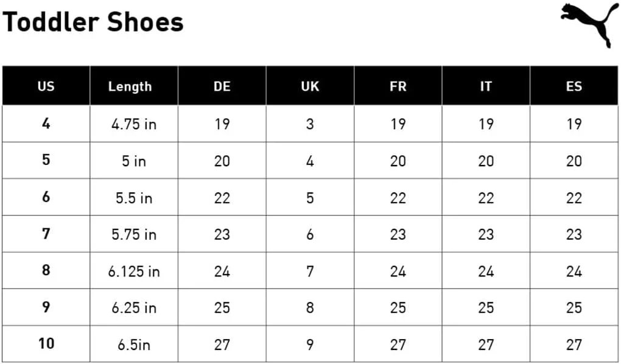Click UK size 9 cell
The height and width of the screenshot is (364, 621).
point(310,345)
